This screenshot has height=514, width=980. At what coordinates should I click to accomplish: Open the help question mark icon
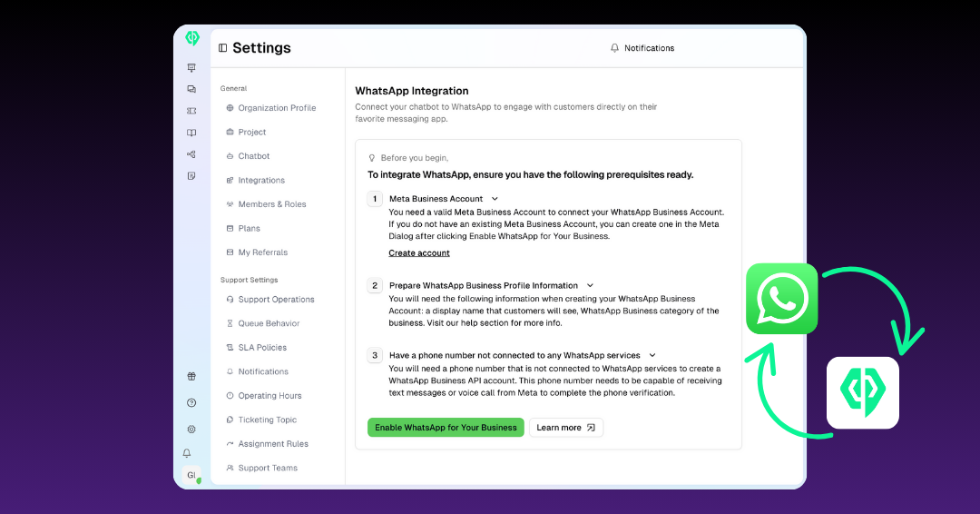pyautogui.click(x=191, y=402)
